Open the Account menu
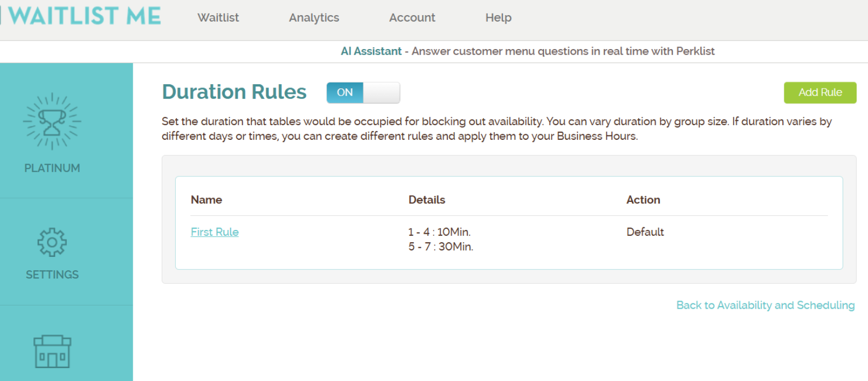 (x=412, y=17)
